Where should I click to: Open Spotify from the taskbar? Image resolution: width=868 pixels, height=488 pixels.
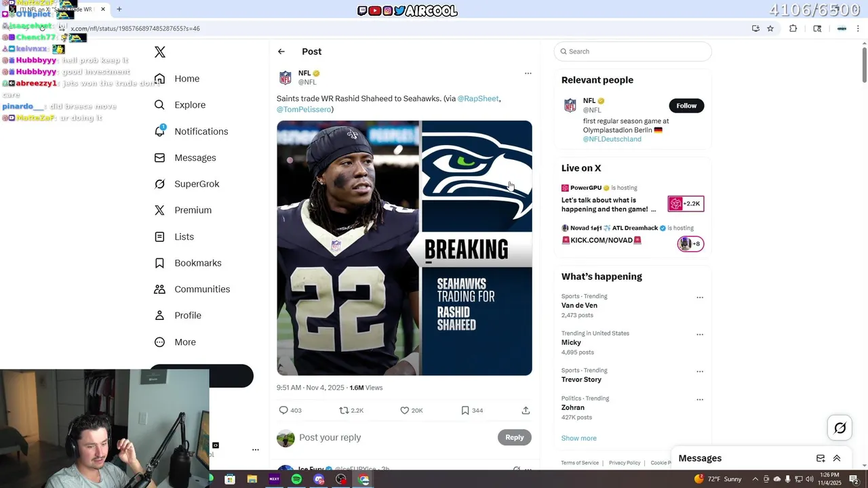pos(296,479)
